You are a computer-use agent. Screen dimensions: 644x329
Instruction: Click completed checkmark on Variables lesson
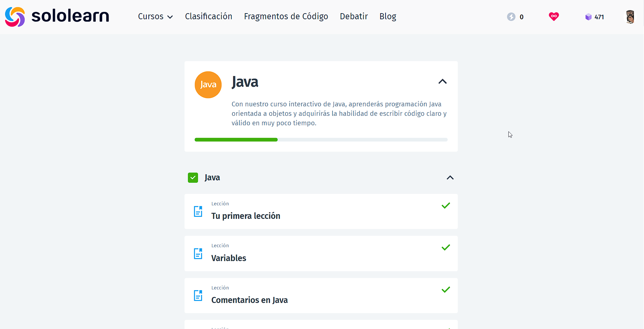pyautogui.click(x=446, y=248)
